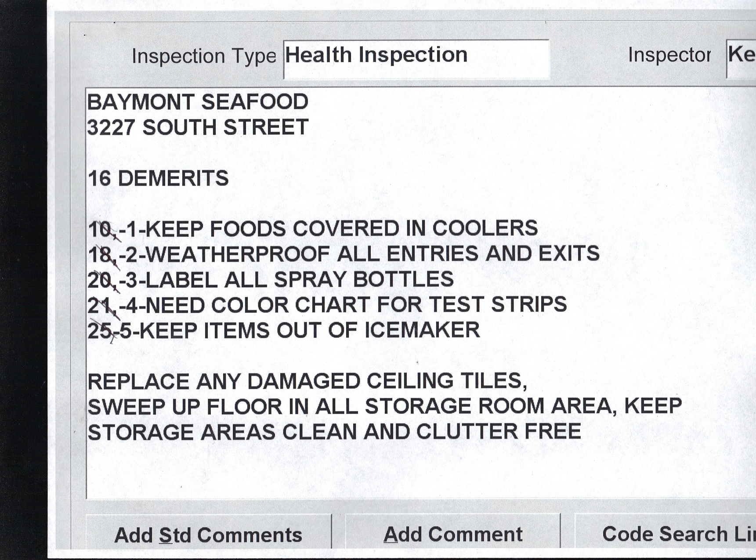Place cursor on BAYMONT SEAFOOD line
Image resolution: width=756 pixels, height=560 pixels.
coord(198,102)
